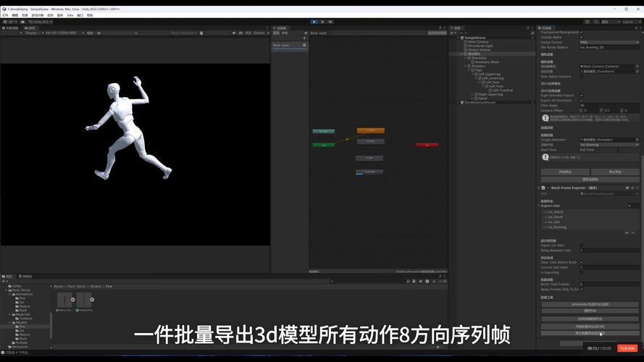Click the Pitch Angle input field
This screenshot has width=644, height=362.
[609, 106]
